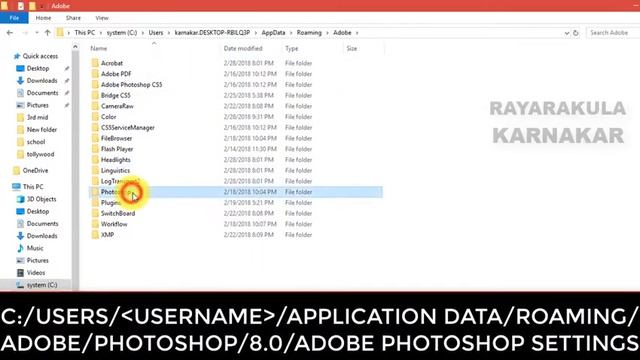This screenshot has width=640, height=360.
Task: Open pinned Desktop under Quick access
Action: [x=38, y=68]
